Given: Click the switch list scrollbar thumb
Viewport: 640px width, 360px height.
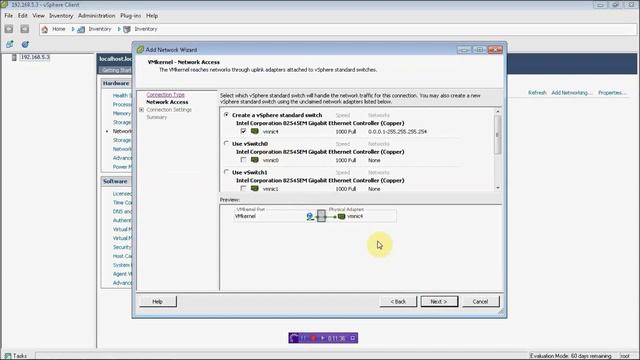Looking at the screenshot, I should point(498,135).
